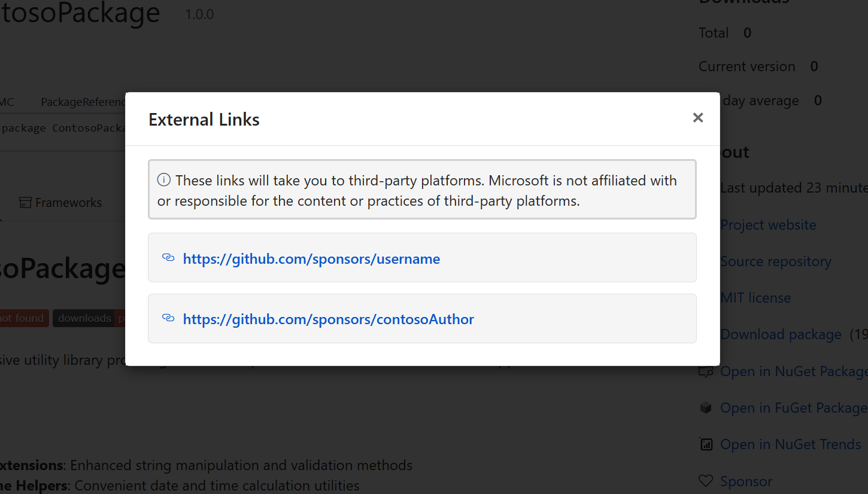Click the Frameworks icon above the package title

coord(26,202)
